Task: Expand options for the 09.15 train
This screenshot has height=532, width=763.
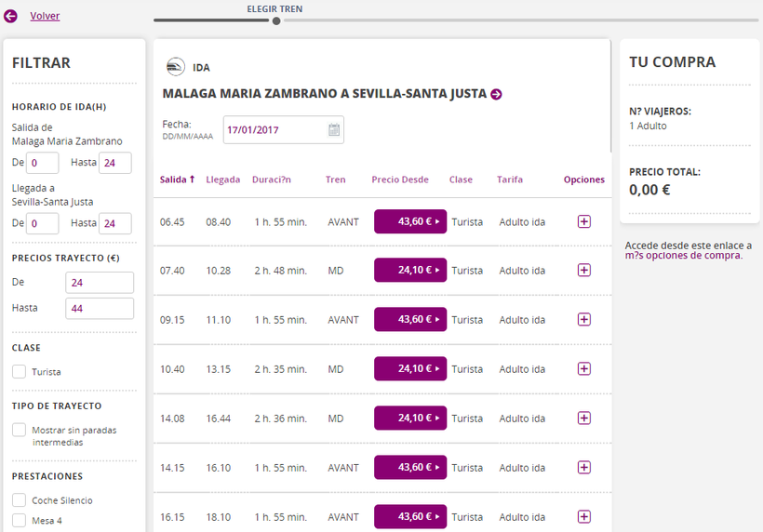Action: tap(584, 320)
